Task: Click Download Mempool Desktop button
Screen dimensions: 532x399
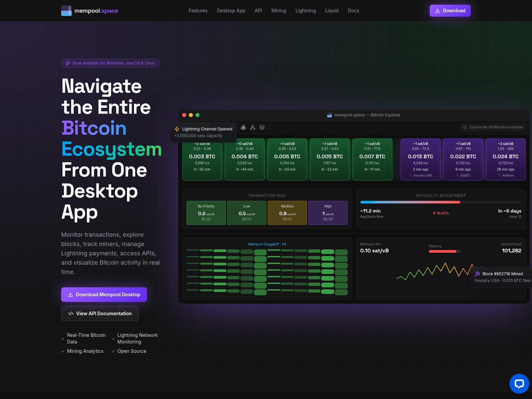Action: pyautogui.click(x=104, y=295)
